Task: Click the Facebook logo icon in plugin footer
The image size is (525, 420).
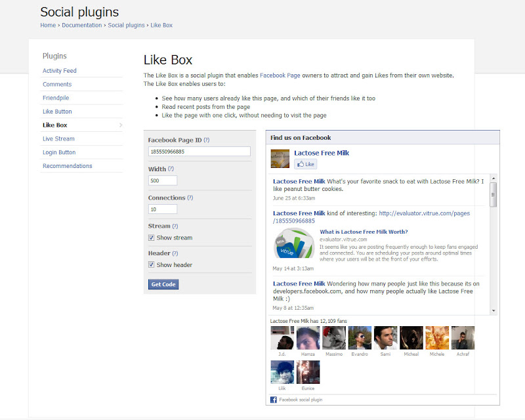Action: click(x=274, y=400)
